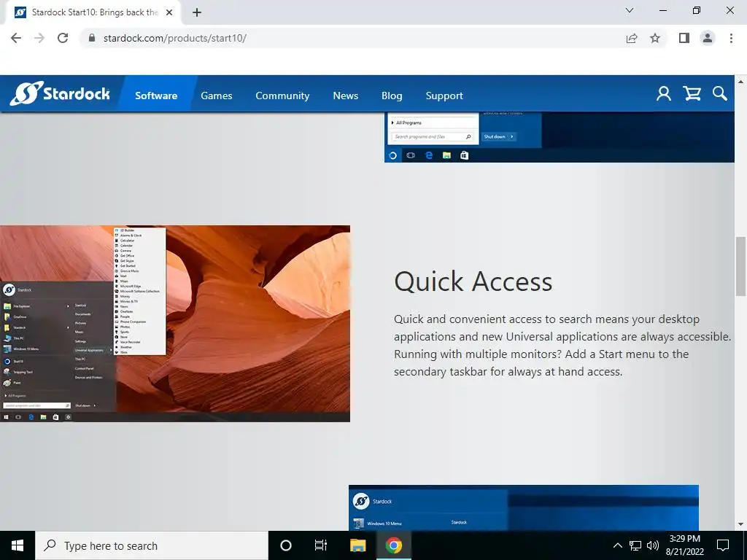Viewport: 747px width, 560px height.
Task: Click the taskbar clock and date
Action: click(684, 545)
